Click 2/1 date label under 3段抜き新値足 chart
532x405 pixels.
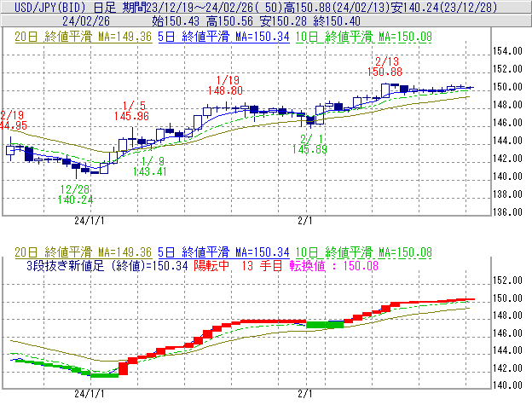pyautogui.click(x=305, y=394)
